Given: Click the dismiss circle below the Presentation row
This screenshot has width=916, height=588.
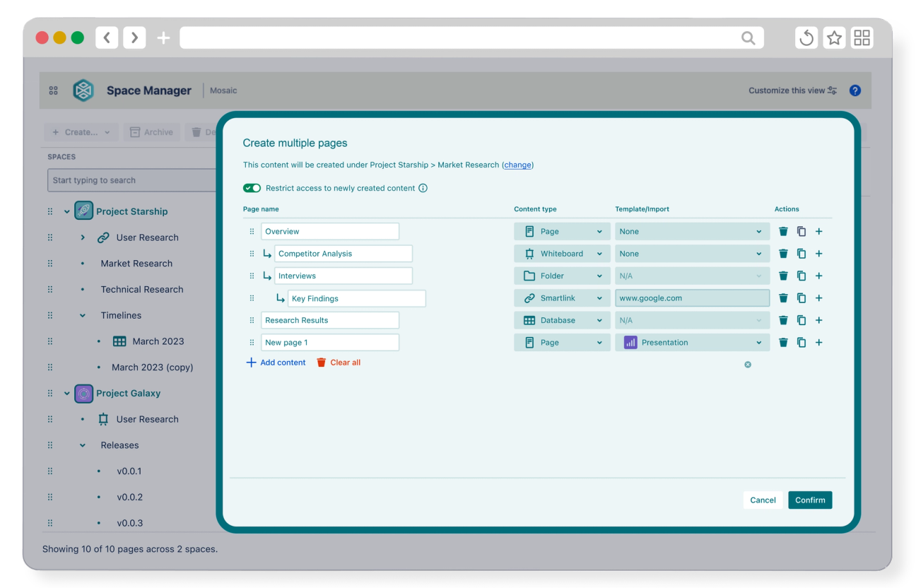Looking at the screenshot, I should (747, 364).
